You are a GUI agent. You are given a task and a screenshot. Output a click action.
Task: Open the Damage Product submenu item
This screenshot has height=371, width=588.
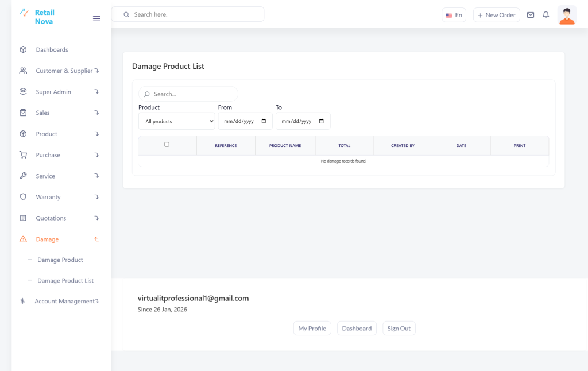pos(60,260)
